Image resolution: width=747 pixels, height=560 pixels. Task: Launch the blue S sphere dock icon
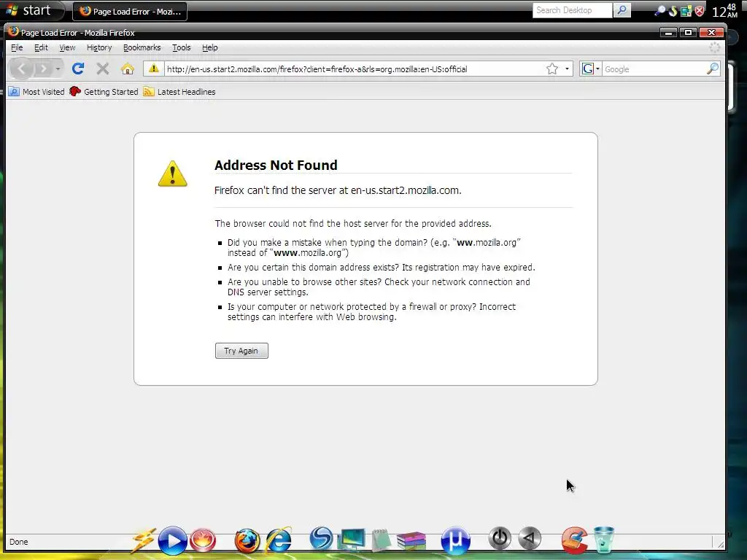pyautogui.click(x=321, y=540)
